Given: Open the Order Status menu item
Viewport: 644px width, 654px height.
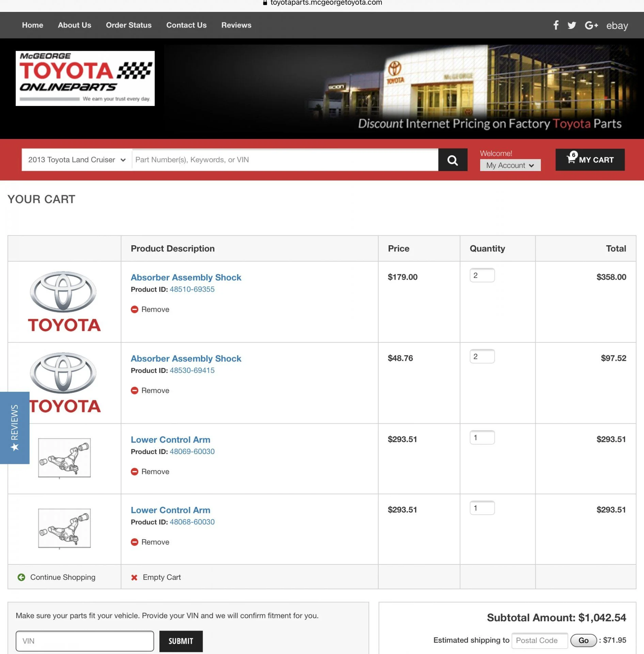Looking at the screenshot, I should (128, 25).
